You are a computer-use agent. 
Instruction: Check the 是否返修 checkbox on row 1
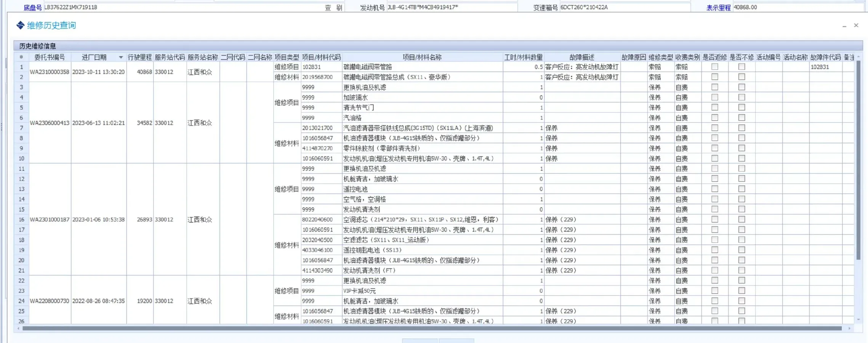coord(716,67)
